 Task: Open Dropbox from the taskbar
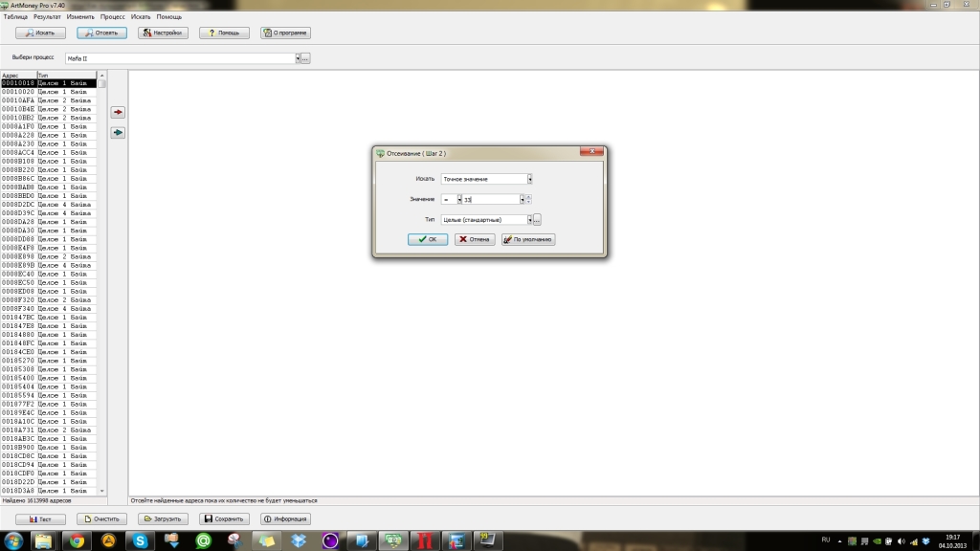(299, 541)
